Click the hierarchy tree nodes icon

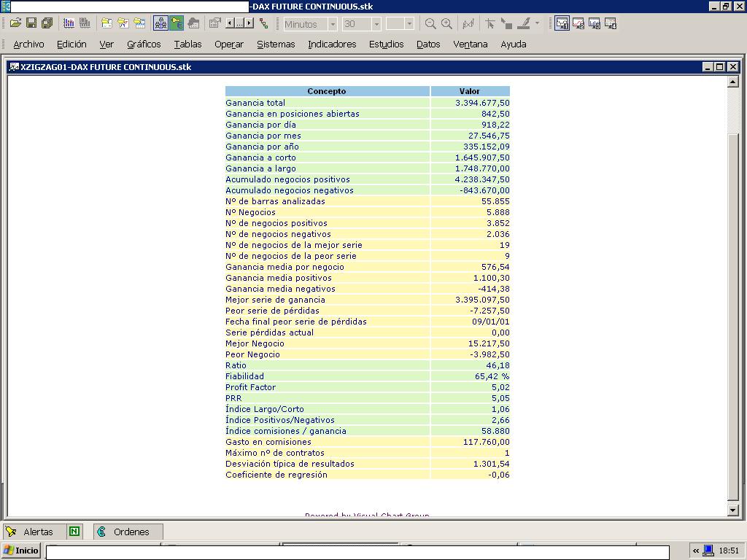pyautogui.click(x=263, y=23)
